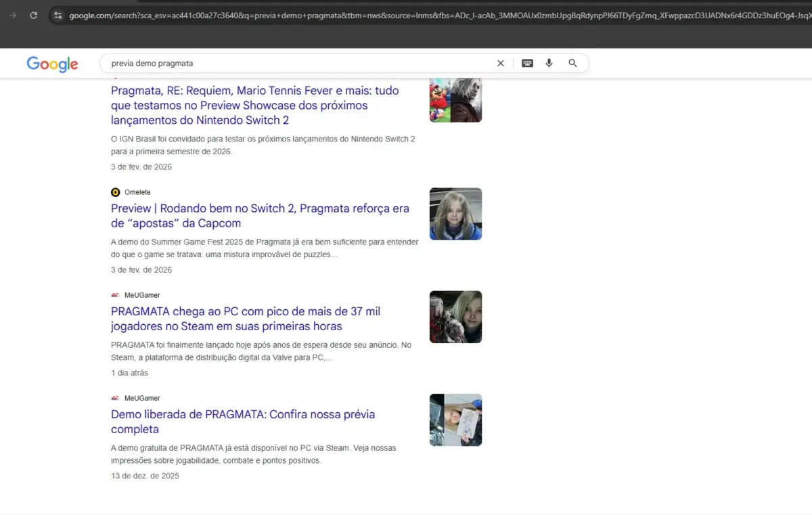Click the browser forward arrow
Viewport: 812px width, 515px height.
tap(14, 15)
